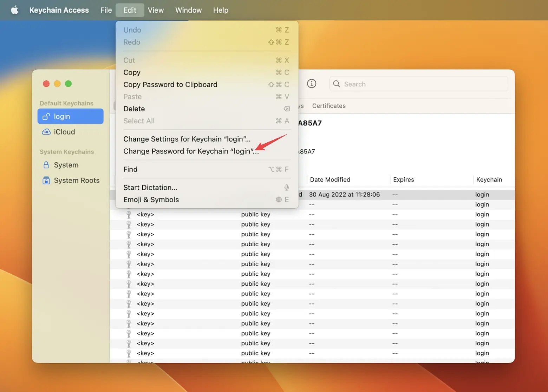
Task: Click the System Roots keychain icon
Action: pyautogui.click(x=46, y=180)
